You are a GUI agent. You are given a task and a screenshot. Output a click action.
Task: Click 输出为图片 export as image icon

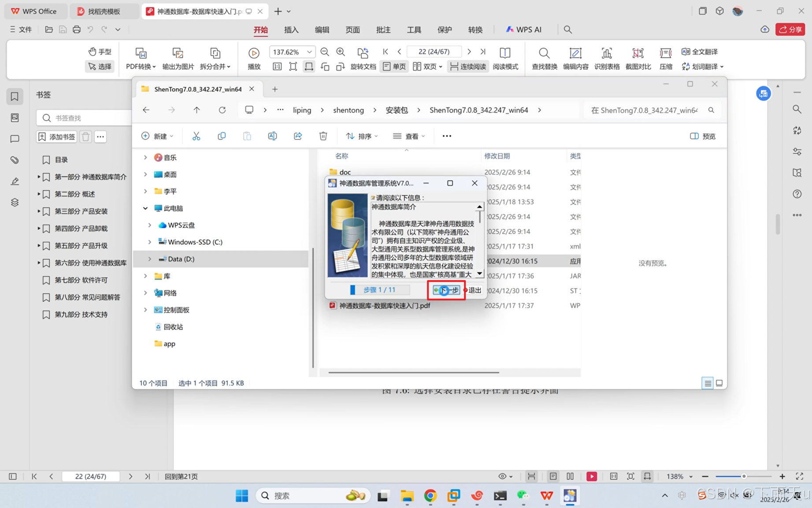tap(178, 59)
